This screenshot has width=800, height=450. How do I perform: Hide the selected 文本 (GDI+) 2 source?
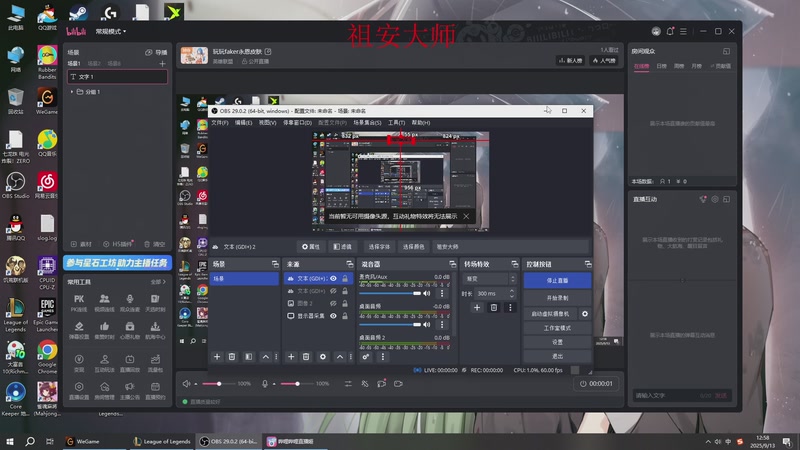pos(333,279)
